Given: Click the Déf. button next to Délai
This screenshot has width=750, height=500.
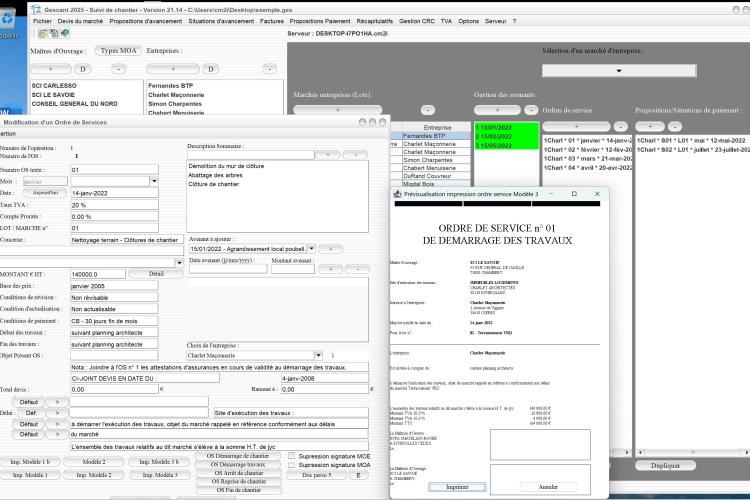Looking at the screenshot, I should coord(31,413).
